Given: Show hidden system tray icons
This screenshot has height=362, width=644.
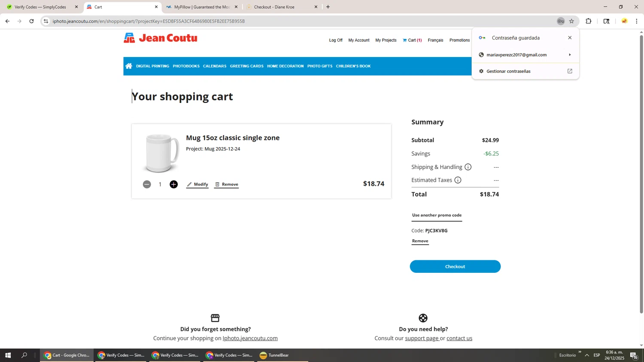Looking at the screenshot, I should pyautogui.click(x=587, y=355).
